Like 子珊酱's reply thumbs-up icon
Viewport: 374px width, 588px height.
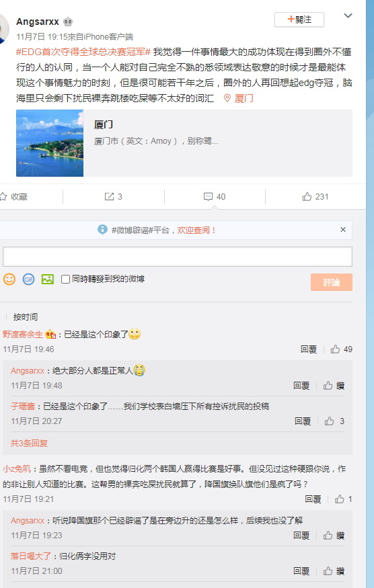coord(330,421)
